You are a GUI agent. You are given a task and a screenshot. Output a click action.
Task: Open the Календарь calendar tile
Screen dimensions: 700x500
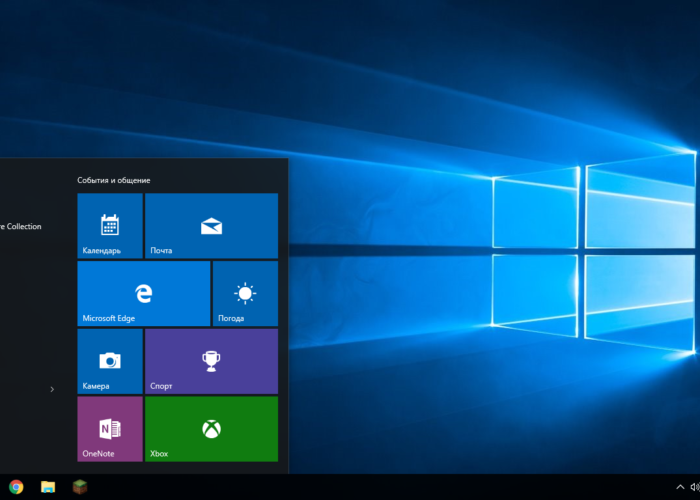[110, 226]
